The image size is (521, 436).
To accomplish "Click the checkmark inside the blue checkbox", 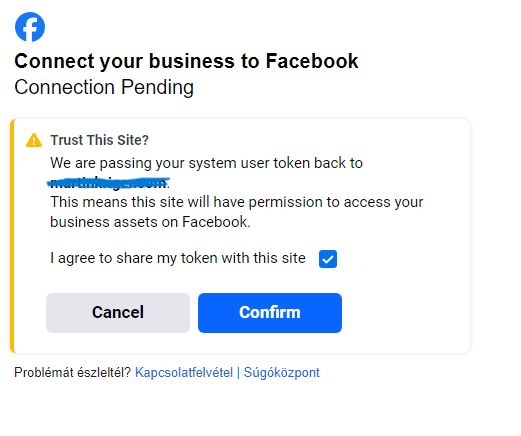I will pyautogui.click(x=328, y=259).
